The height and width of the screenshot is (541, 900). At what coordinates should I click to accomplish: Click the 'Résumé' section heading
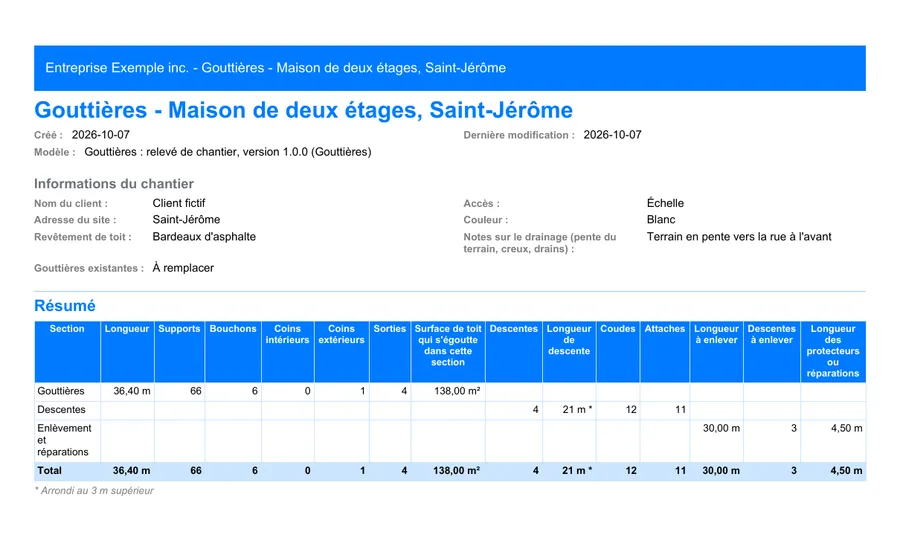pyautogui.click(x=65, y=306)
